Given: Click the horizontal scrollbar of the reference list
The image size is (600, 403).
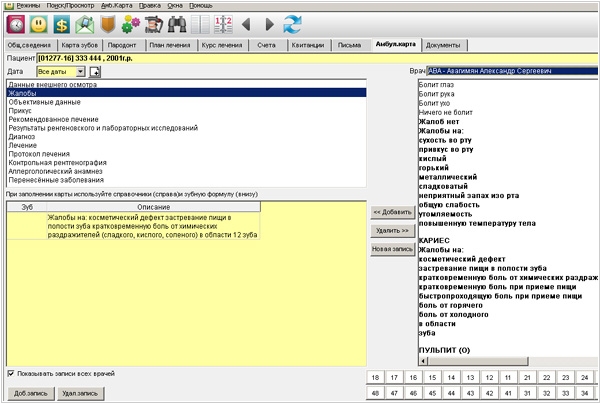Looking at the screenshot, I should (x=478, y=361).
